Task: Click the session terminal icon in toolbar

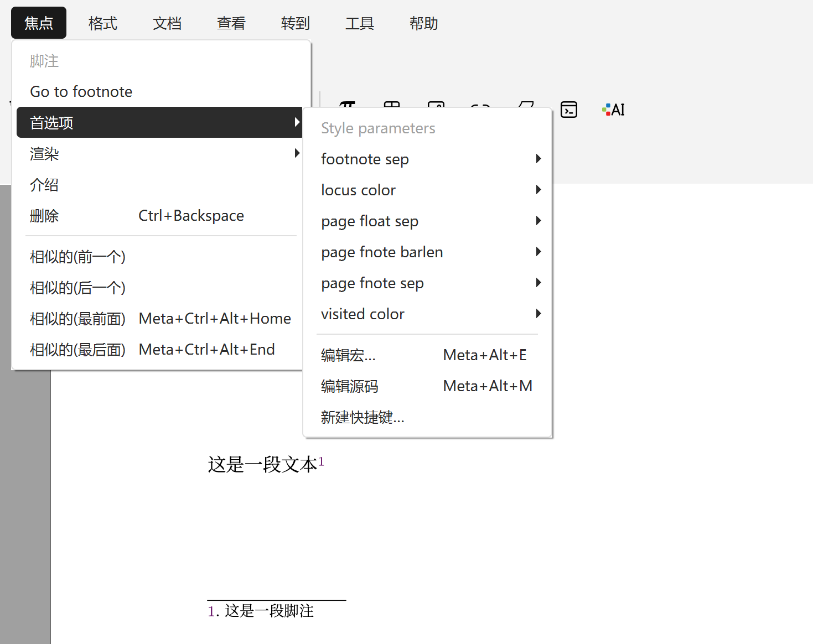Action: [568, 110]
